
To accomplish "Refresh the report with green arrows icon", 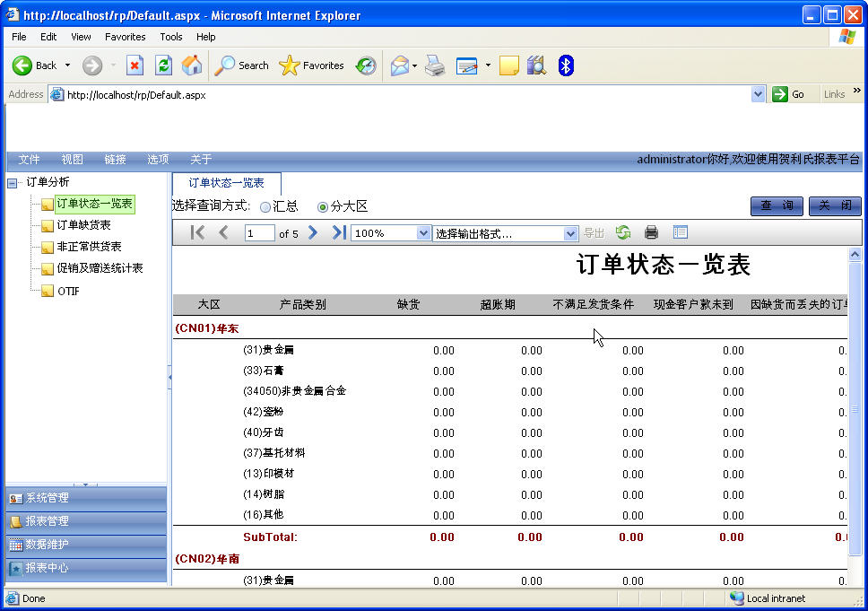I will pos(623,232).
